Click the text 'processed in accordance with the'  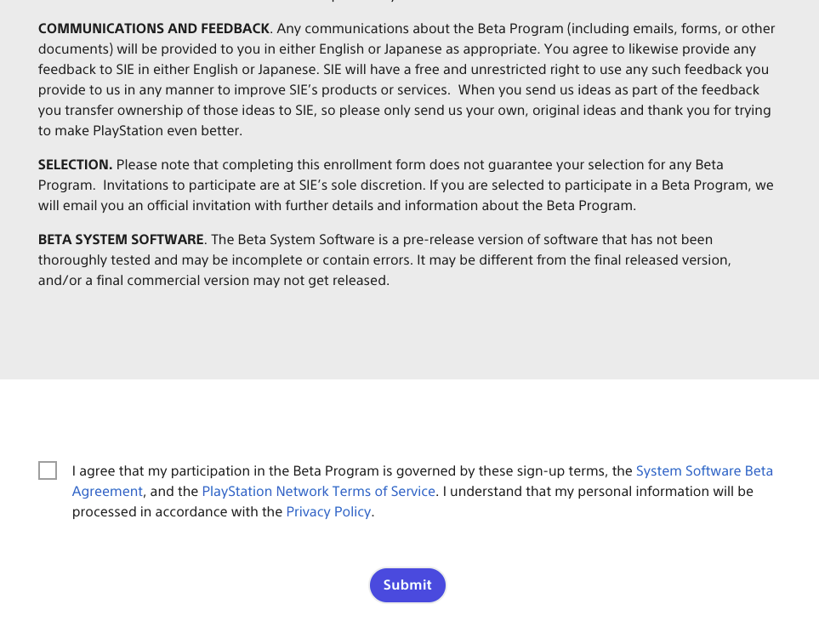click(177, 511)
